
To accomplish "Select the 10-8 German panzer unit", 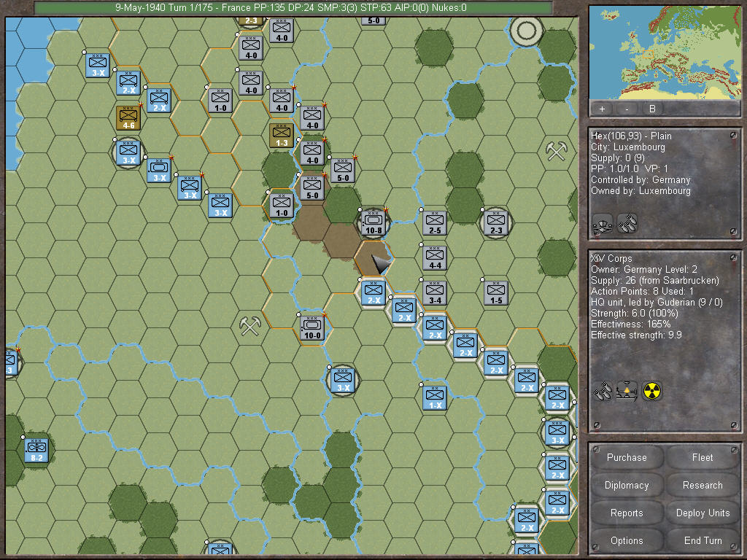I will pyautogui.click(x=373, y=223).
